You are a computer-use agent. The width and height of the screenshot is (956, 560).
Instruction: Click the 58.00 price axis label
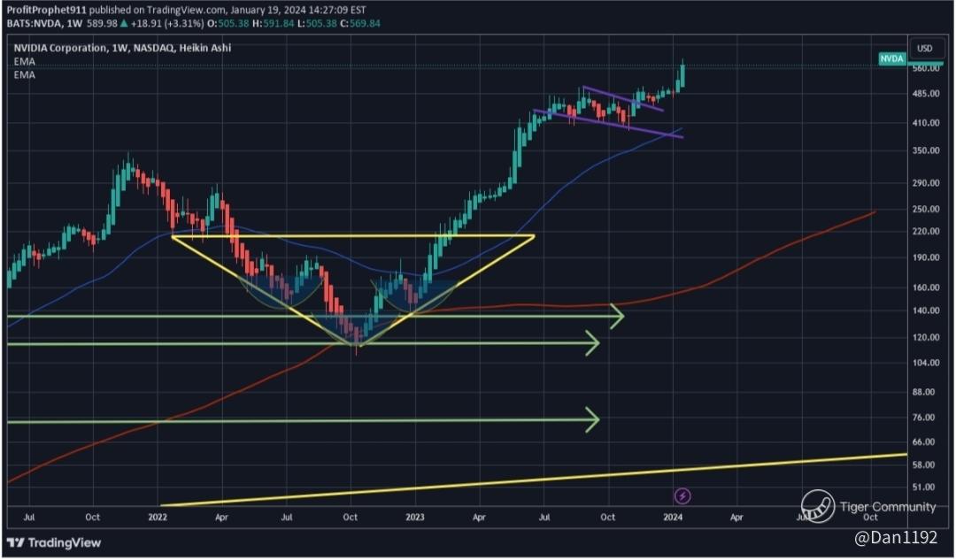(x=923, y=465)
